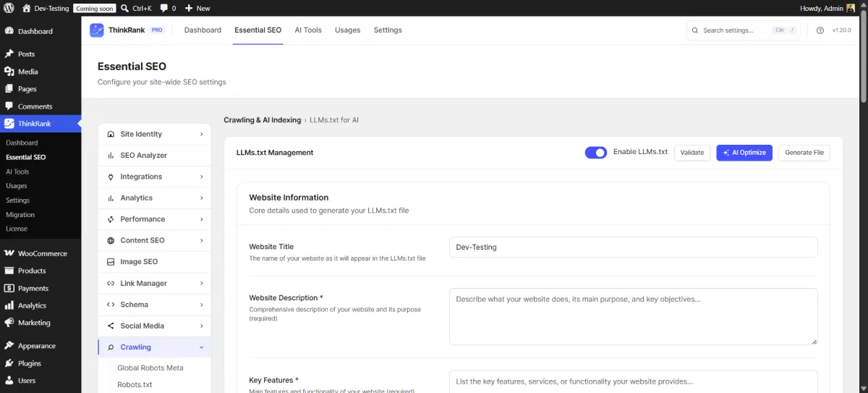
Task: Click the Performance refresh icon
Action: point(111,219)
